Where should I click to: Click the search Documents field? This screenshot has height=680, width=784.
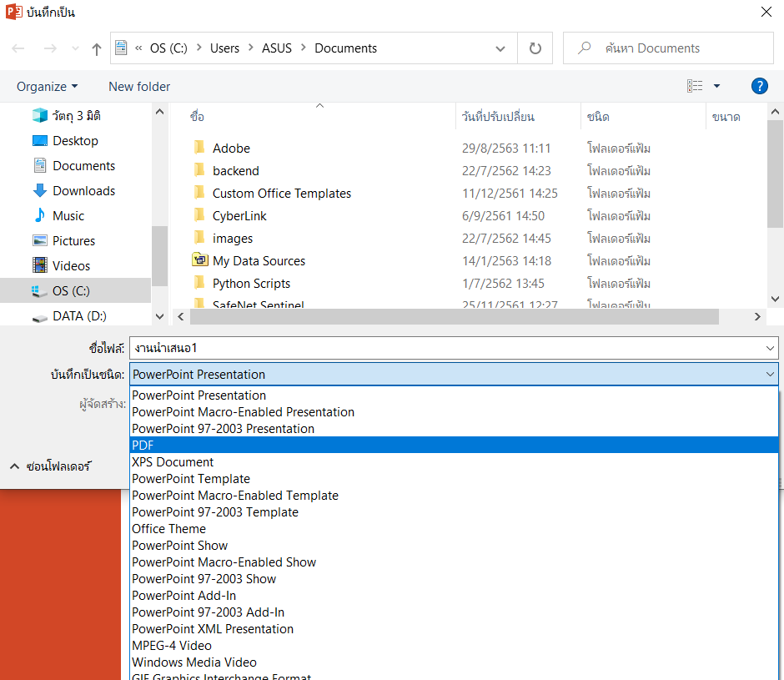(x=668, y=48)
